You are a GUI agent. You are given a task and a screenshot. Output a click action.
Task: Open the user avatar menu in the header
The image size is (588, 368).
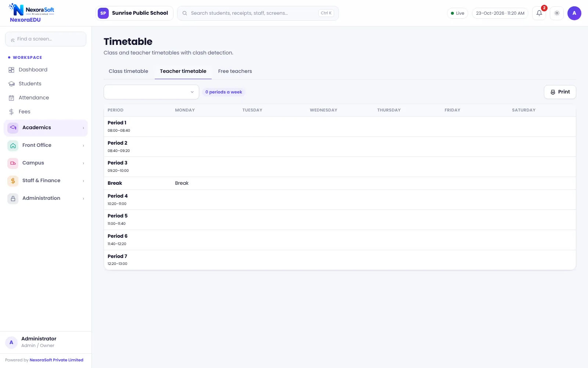[x=574, y=13]
